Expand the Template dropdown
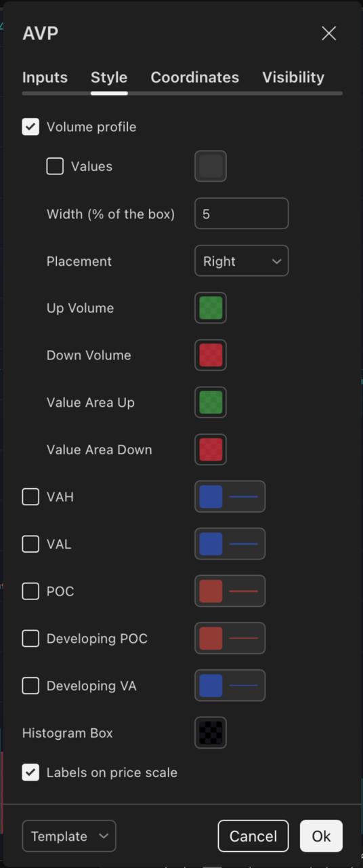Screen dimensions: 363x868 click(69, 836)
